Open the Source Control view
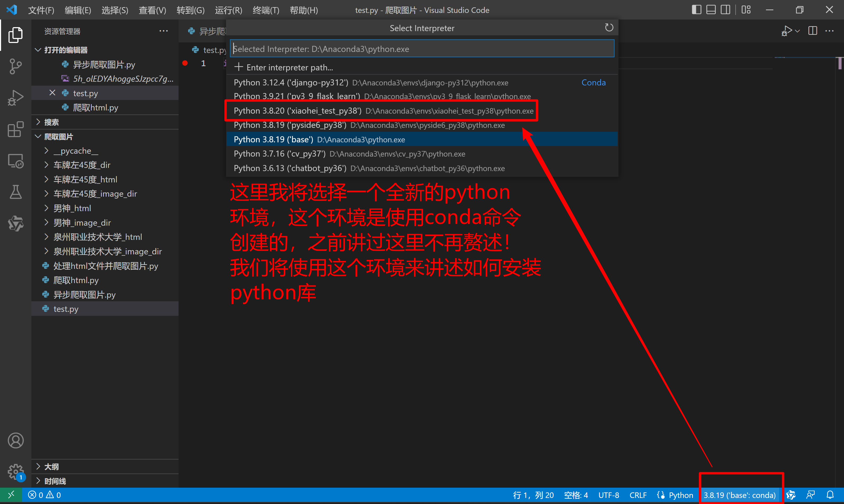The image size is (844, 504). 15,66
